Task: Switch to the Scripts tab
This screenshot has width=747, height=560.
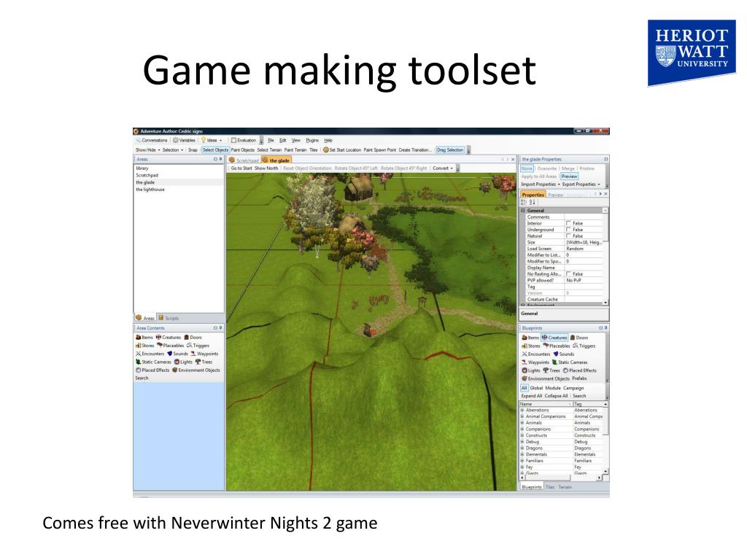Action: 169,318
